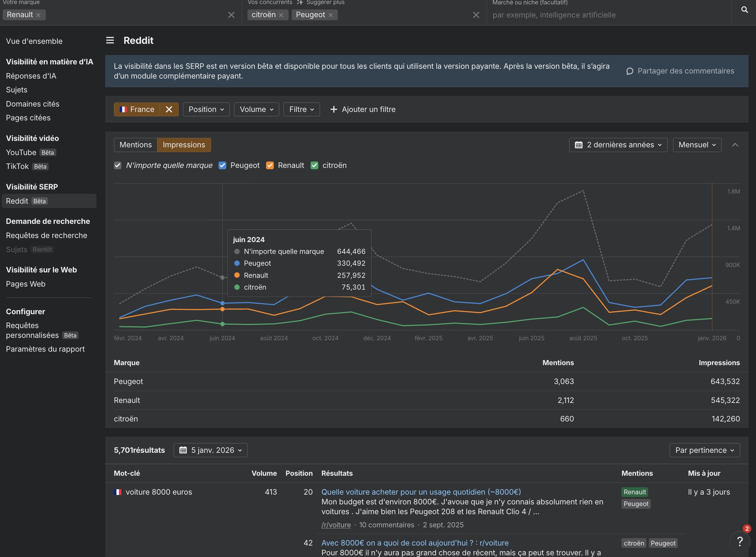756x557 pixels.
Task: Add a filter with the plus icon
Action: point(333,109)
